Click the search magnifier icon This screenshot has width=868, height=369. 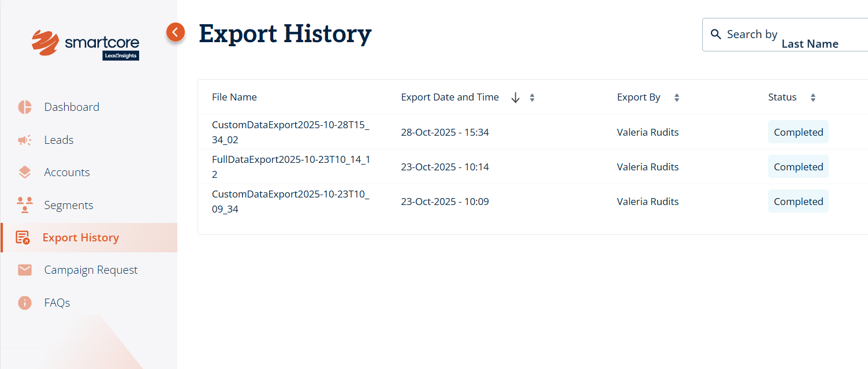click(x=716, y=35)
